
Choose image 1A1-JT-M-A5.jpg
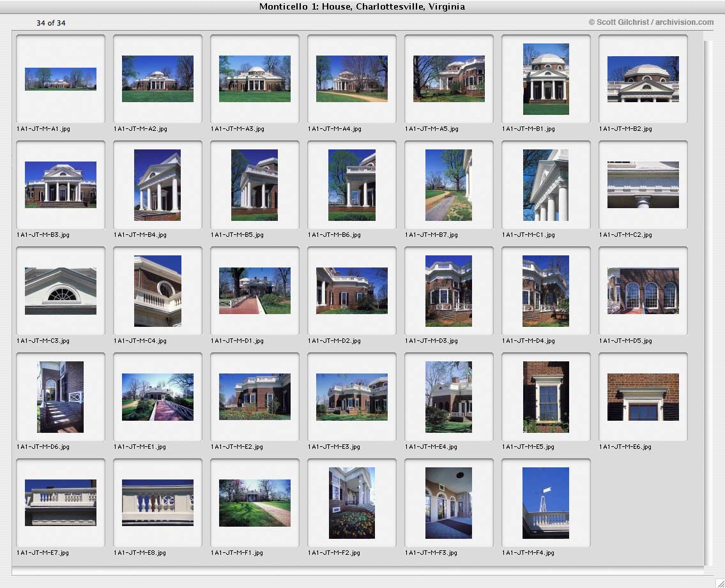click(449, 79)
